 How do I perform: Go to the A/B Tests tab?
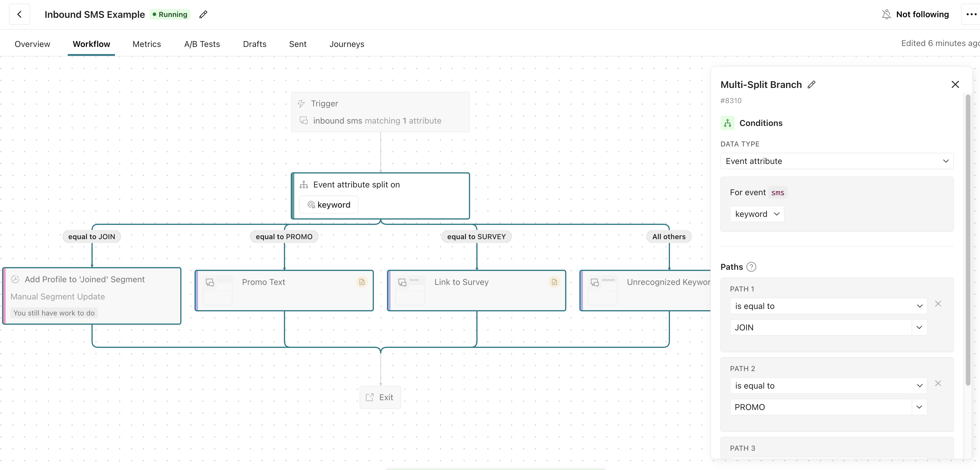click(202, 44)
